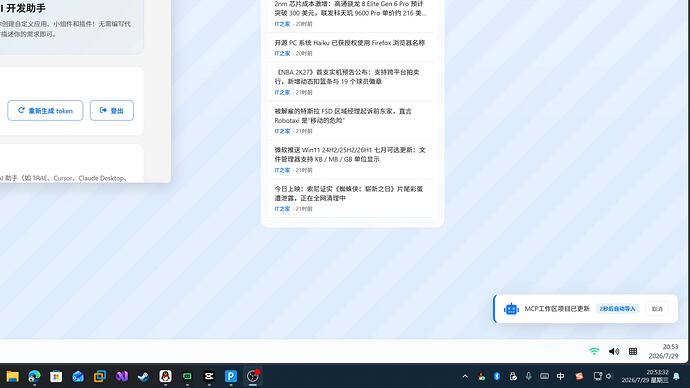Click the Sogou input method tray icon
The width and height of the screenshot is (690, 388).
click(x=579, y=377)
